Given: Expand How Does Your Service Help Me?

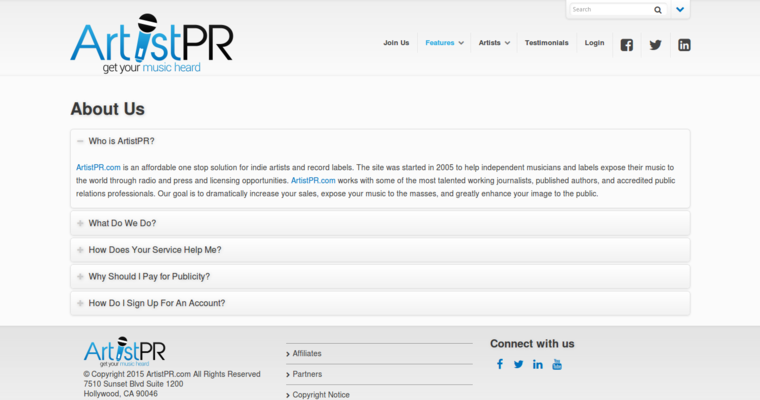Looking at the screenshot, I should pyautogui.click(x=380, y=250).
